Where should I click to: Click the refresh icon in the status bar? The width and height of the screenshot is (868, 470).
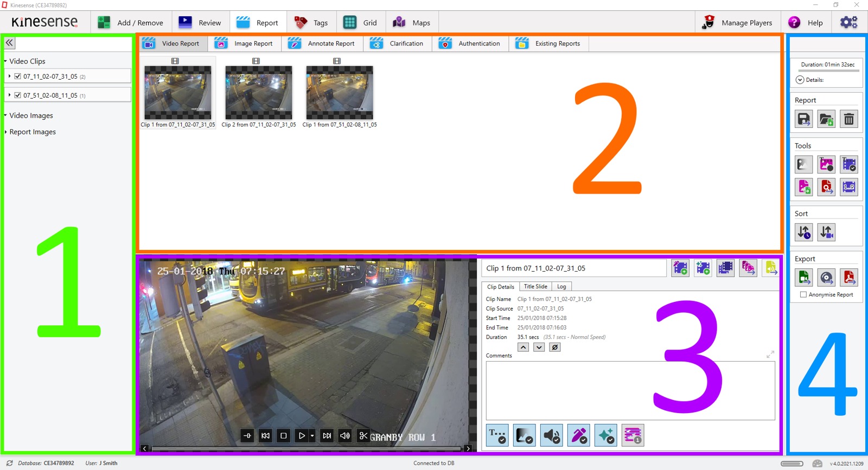click(x=10, y=463)
